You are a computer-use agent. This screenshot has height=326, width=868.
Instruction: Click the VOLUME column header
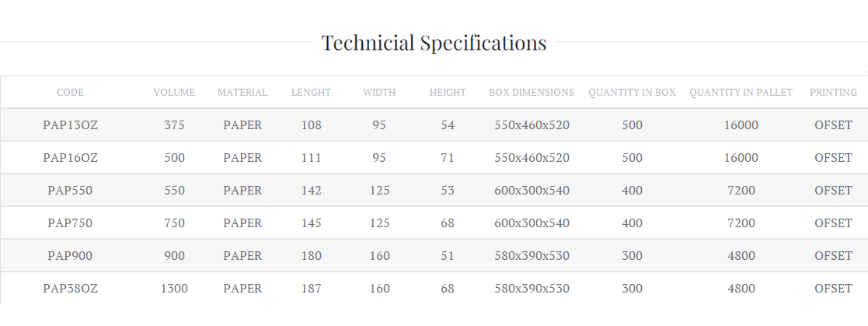tap(174, 93)
